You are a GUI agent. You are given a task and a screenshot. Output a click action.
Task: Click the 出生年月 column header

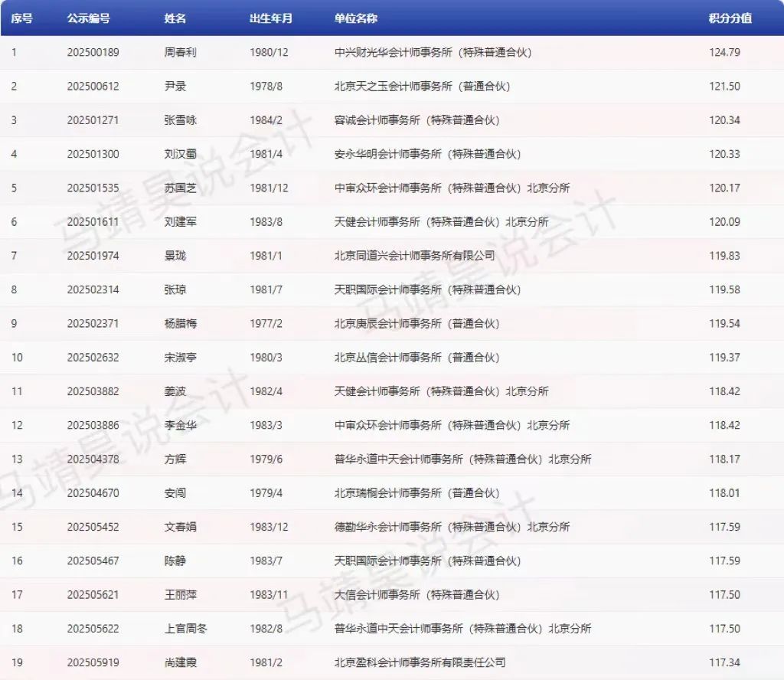click(271, 18)
